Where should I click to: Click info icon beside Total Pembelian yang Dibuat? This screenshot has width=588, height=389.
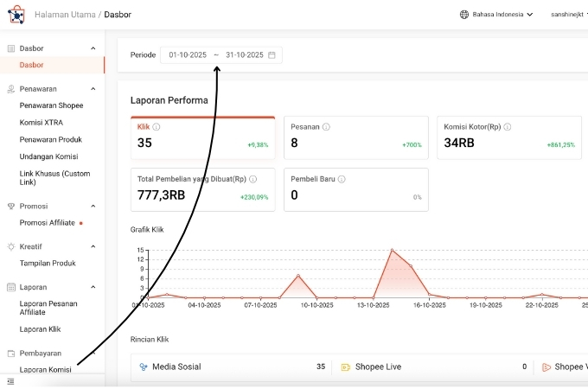[x=253, y=179]
